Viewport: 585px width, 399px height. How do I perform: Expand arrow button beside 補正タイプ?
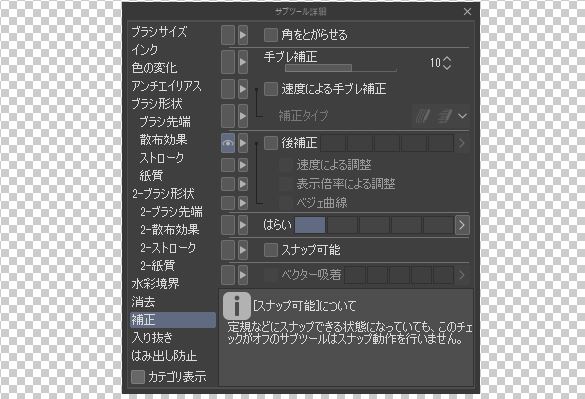[x=243, y=116]
